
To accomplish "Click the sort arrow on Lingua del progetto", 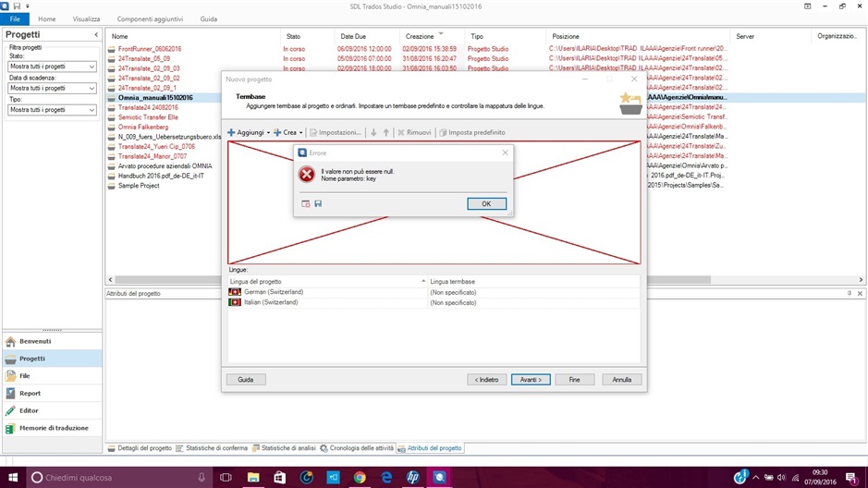I will 423,281.
